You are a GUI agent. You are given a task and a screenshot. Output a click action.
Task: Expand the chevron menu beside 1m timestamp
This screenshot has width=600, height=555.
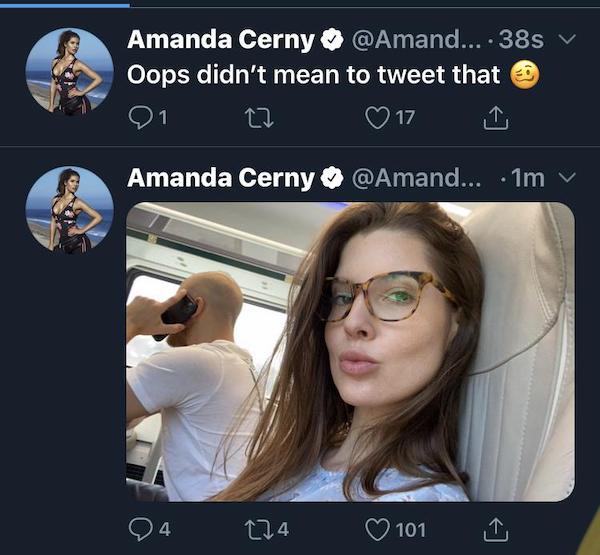coord(565,178)
